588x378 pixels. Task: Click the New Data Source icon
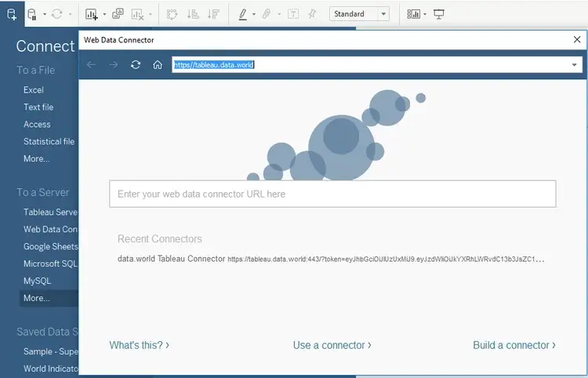pos(12,14)
